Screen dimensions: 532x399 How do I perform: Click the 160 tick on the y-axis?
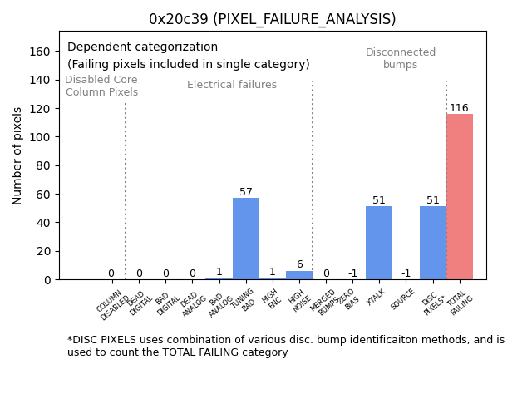[x=40, y=52]
